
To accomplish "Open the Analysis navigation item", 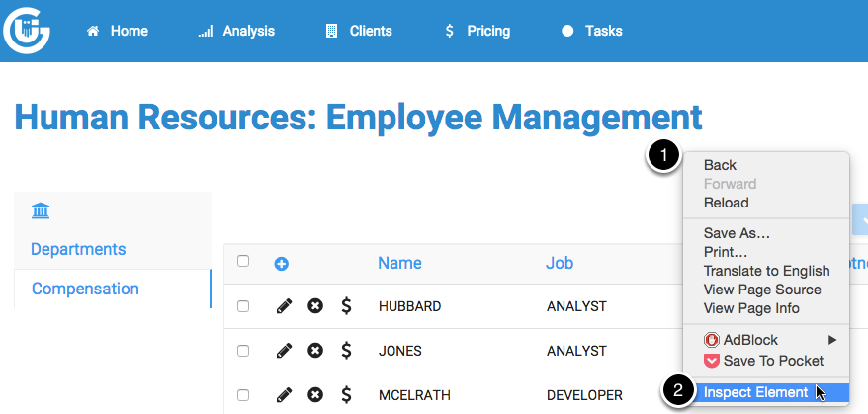I will (x=237, y=31).
